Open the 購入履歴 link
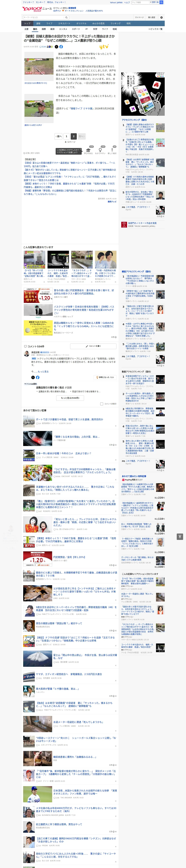The height and width of the screenshot is (868, 186). pos(152,18)
